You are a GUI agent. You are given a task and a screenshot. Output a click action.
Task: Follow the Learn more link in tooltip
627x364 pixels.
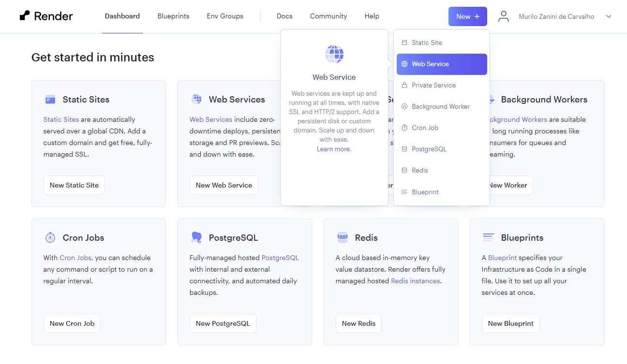point(334,149)
